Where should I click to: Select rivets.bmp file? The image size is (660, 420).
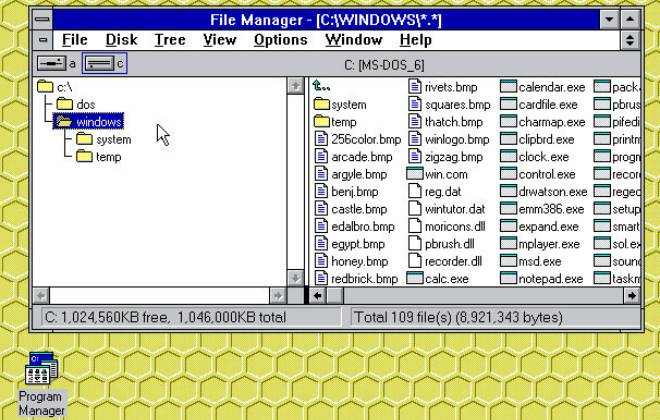point(443,87)
